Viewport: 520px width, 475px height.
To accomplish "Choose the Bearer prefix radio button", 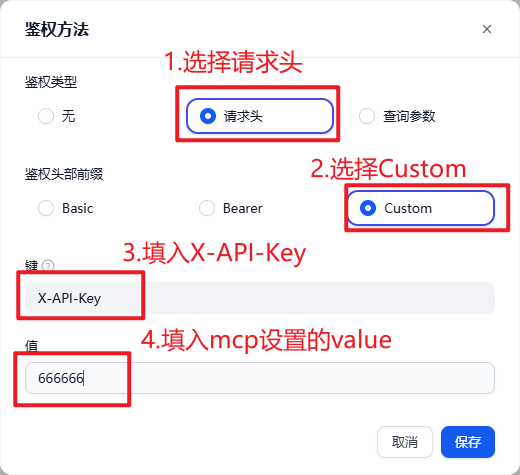I will pos(207,208).
